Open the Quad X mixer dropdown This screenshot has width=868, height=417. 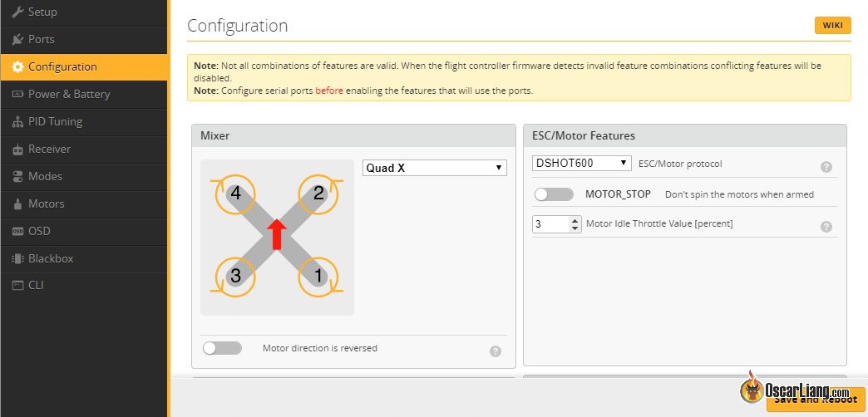coord(434,168)
